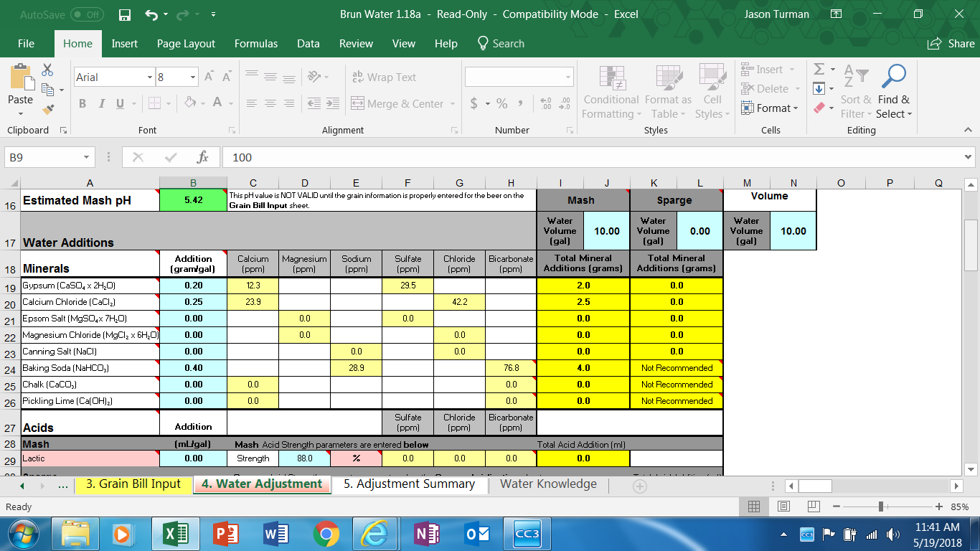
Task: Toggle Bold formatting
Action: pyautogui.click(x=83, y=104)
